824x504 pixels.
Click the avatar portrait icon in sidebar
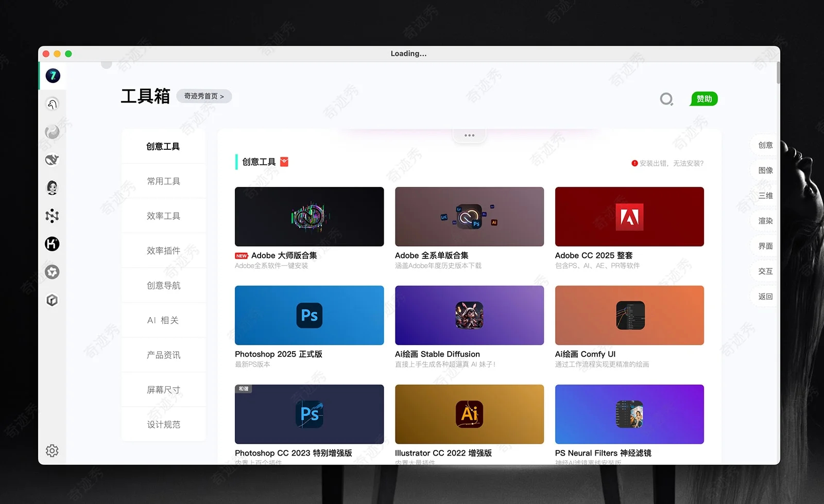coord(51,187)
